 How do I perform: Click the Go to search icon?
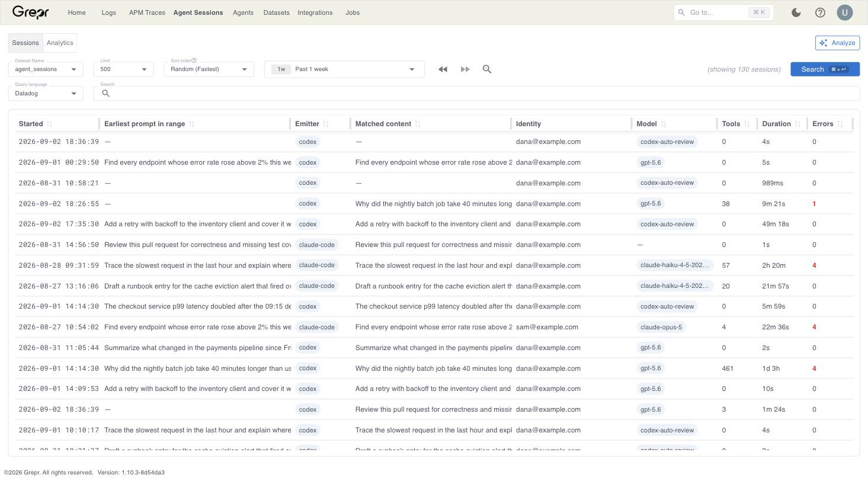pos(681,12)
